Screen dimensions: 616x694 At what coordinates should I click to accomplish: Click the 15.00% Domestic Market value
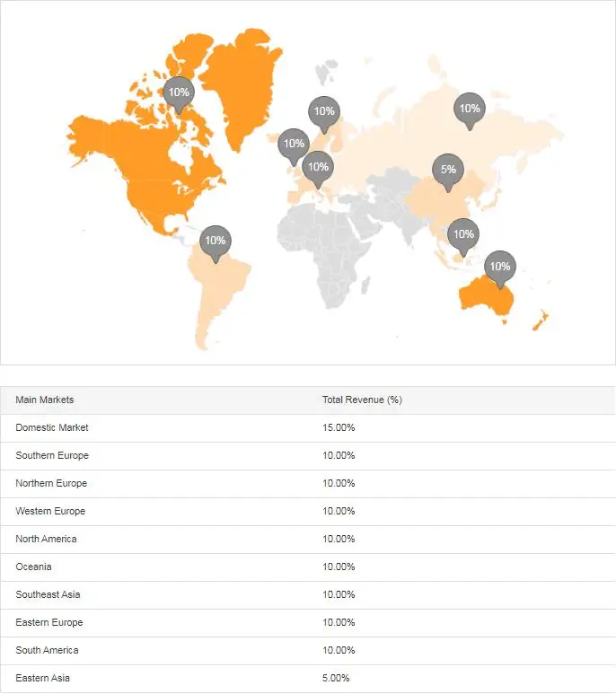tap(339, 427)
